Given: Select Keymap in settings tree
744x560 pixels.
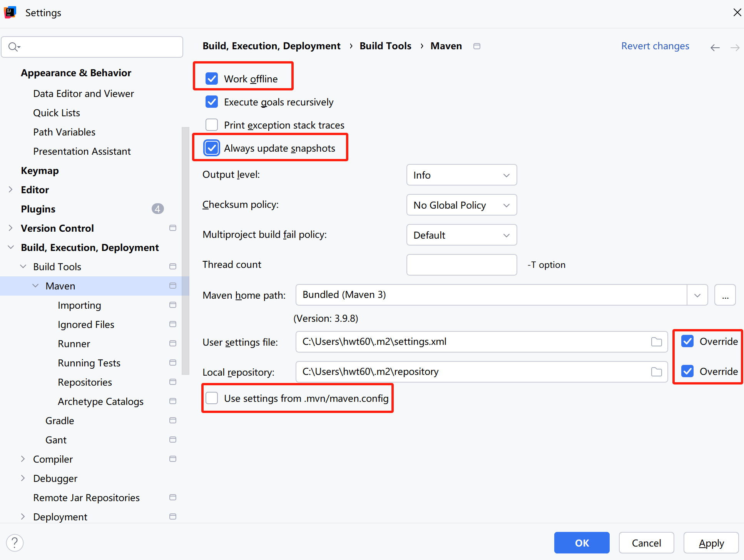Looking at the screenshot, I should 40,171.
